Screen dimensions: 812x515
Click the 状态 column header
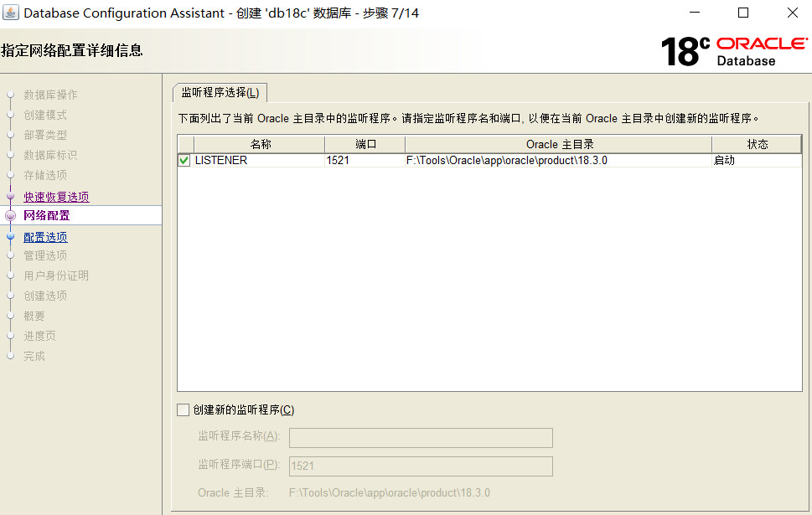(757, 144)
